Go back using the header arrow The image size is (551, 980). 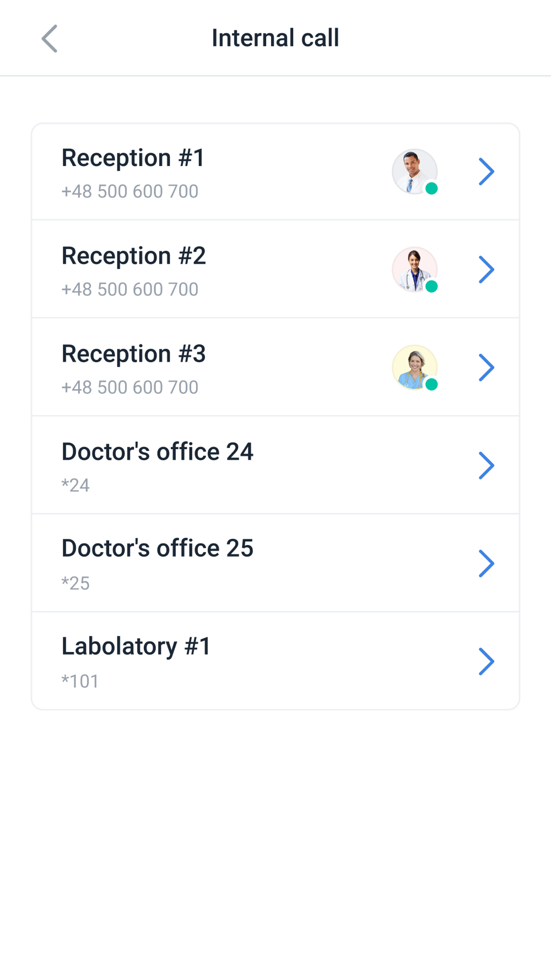50,39
